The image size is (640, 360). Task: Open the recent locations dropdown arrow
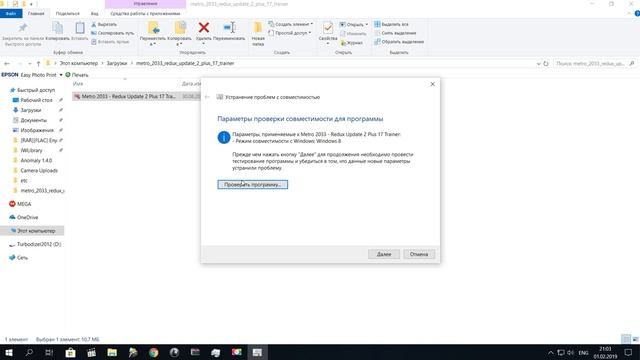29,64
